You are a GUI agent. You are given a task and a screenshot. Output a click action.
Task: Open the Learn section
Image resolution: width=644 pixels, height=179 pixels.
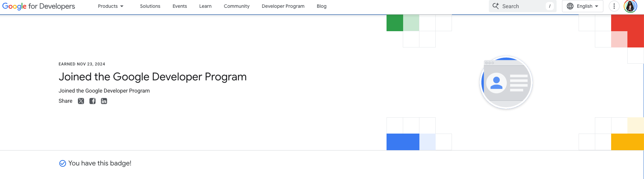click(x=205, y=6)
